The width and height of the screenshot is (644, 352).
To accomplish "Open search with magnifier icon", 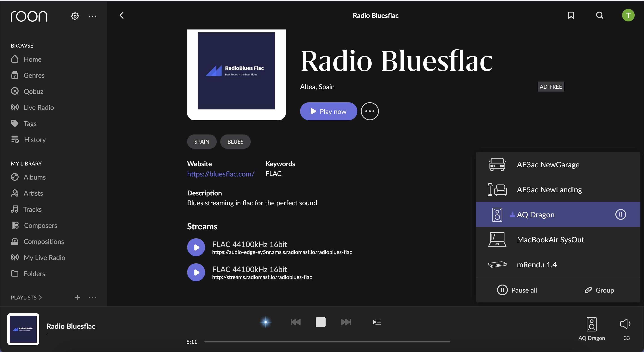I will pos(600,15).
